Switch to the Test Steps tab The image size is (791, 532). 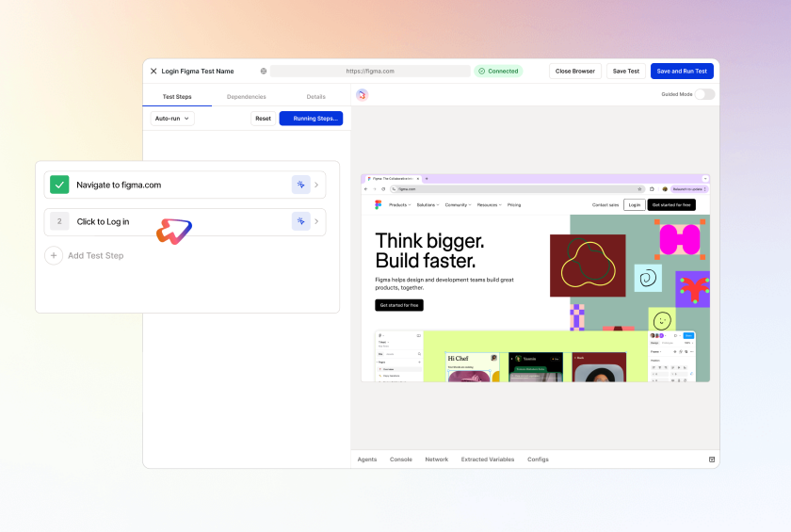(177, 96)
